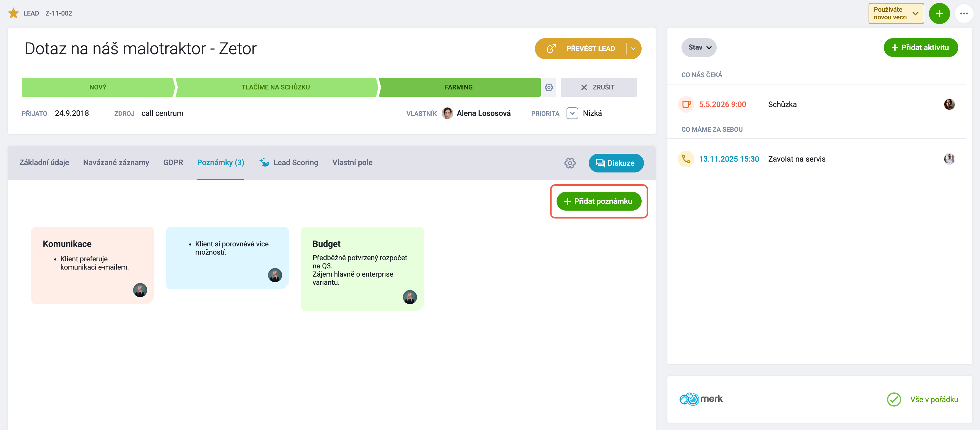Switch to the Navázané záznamy tab
The width and height of the screenshot is (980, 430).
(116, 162)
